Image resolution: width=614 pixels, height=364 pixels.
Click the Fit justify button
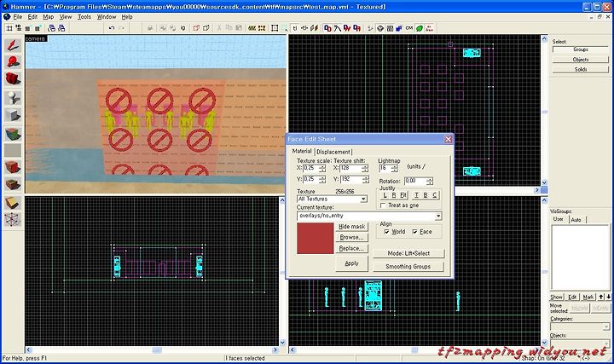[403, 195]
